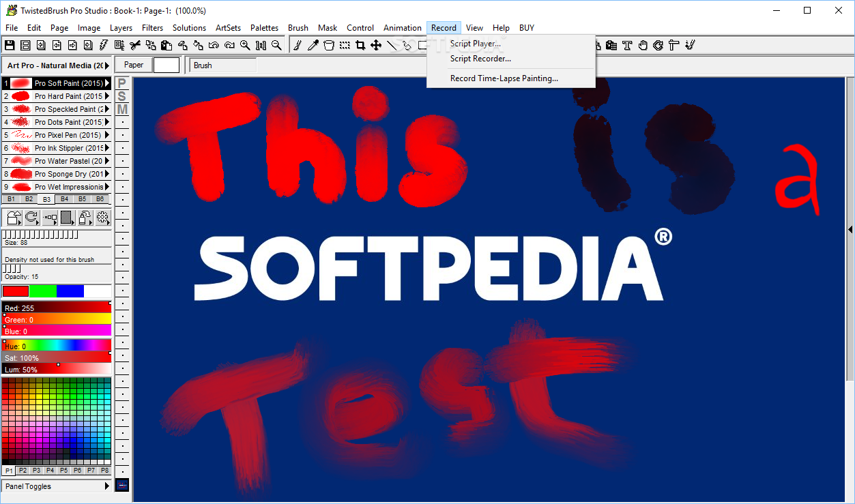Expand the Panel Toggles menu

coord(57,486)
